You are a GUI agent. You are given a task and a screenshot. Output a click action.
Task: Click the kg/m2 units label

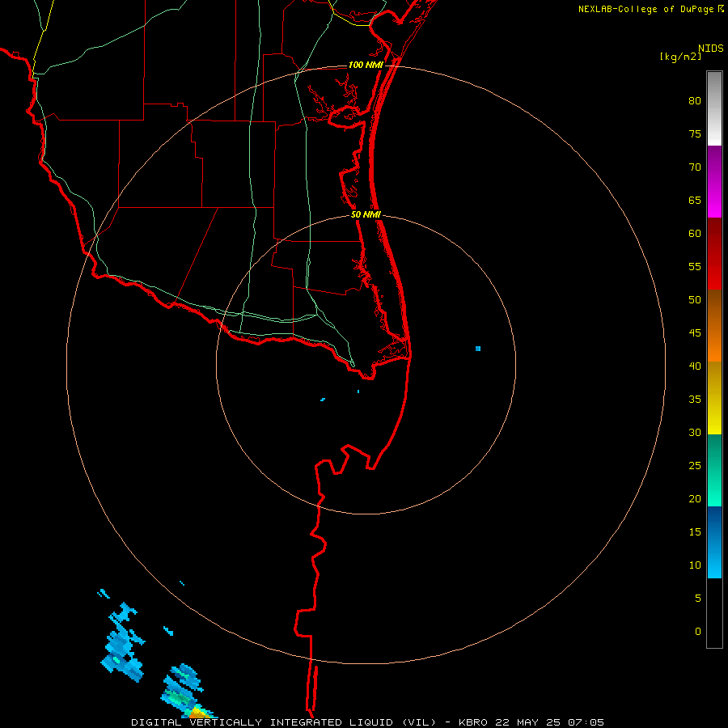[x=680, y=57]
